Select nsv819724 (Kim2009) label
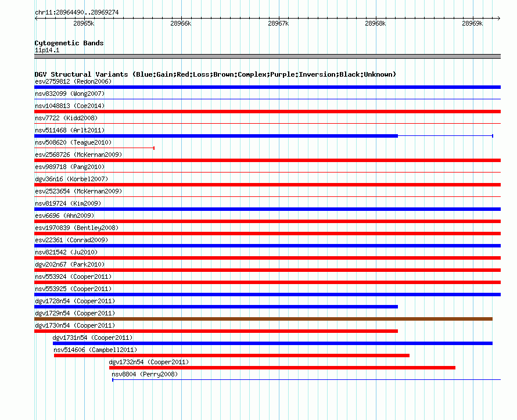Viewport: 517px width, 420px height. [x=68, y=203]
